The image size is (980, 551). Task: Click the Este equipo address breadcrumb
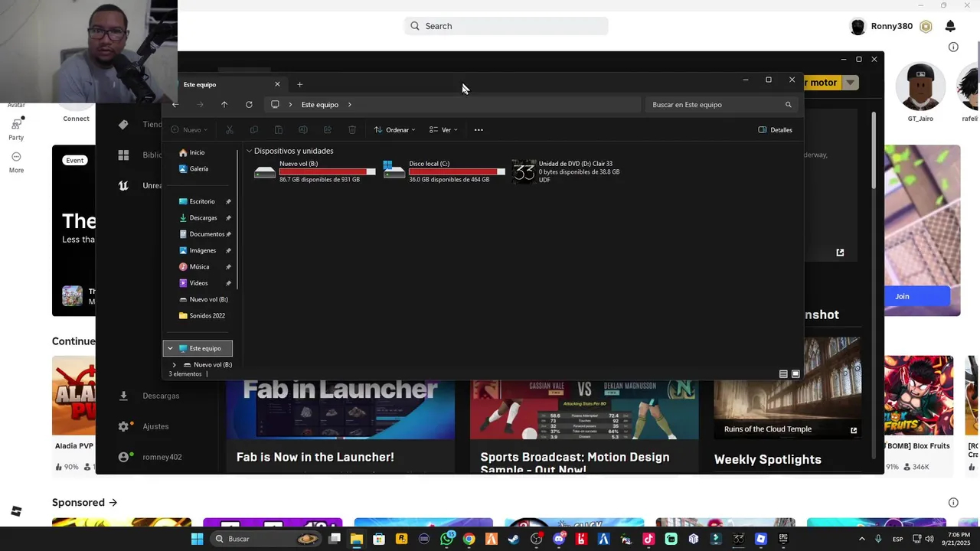tap(320, 105)
